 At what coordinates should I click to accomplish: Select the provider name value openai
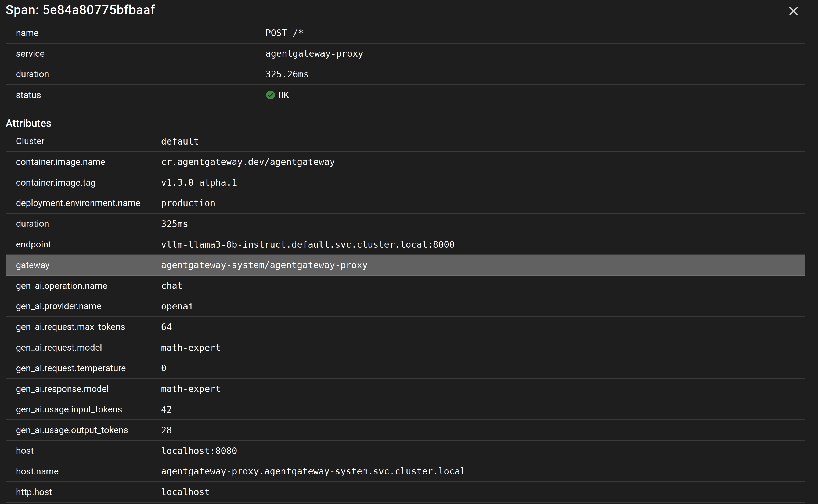pos(177,306)
